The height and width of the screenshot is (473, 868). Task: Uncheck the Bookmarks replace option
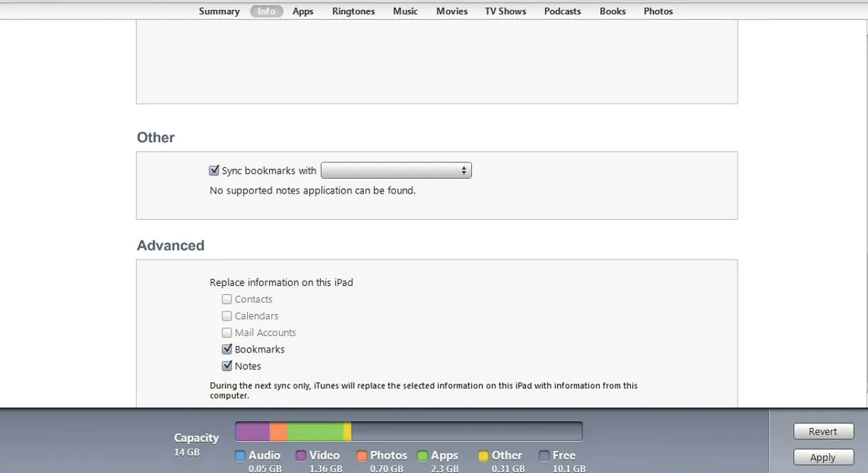tap(227, 350)
